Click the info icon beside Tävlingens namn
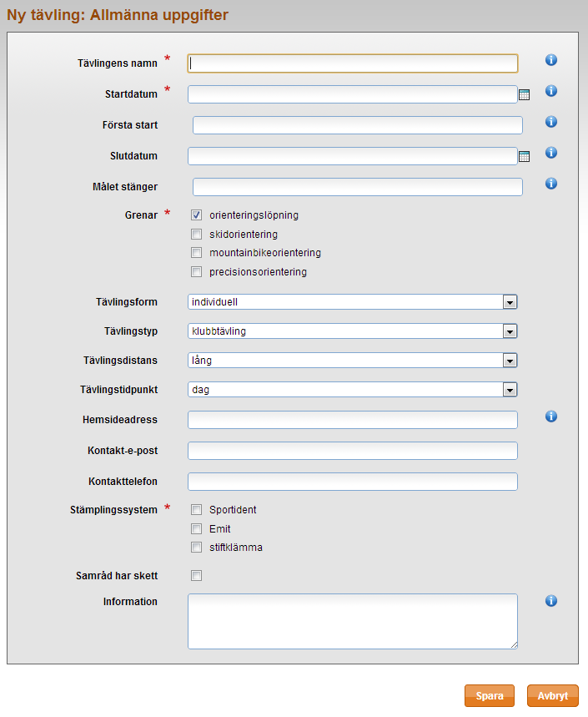Image resolution: width=588 pixels, height=717 pixels. click(x=551, y=60)
